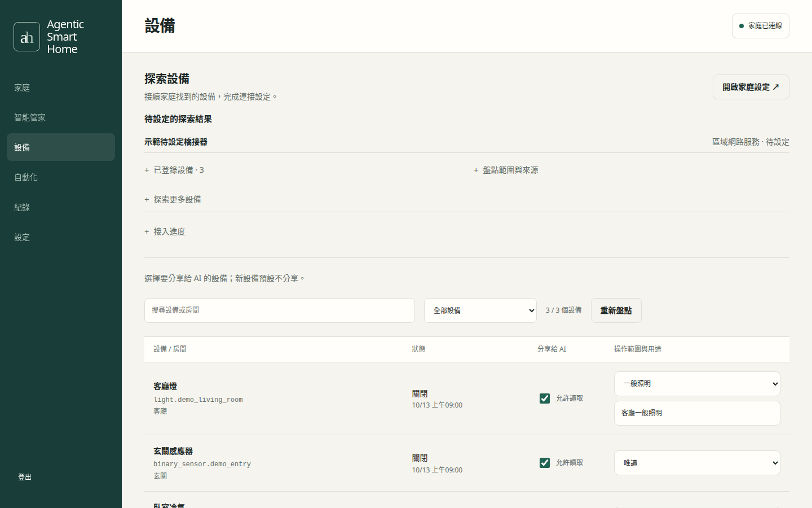
Task: Click the 狀態 column header
Action: (418, 349)
